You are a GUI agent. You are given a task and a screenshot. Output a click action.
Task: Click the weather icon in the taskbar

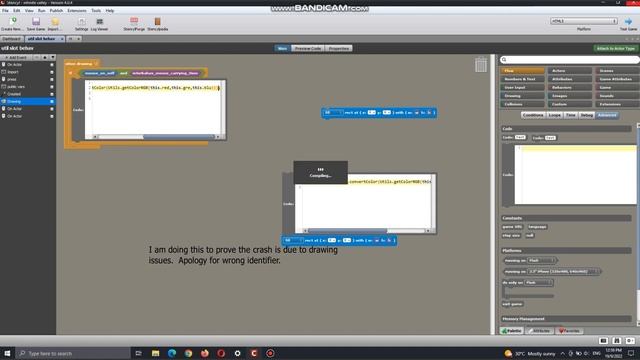[x=508, y=353]
